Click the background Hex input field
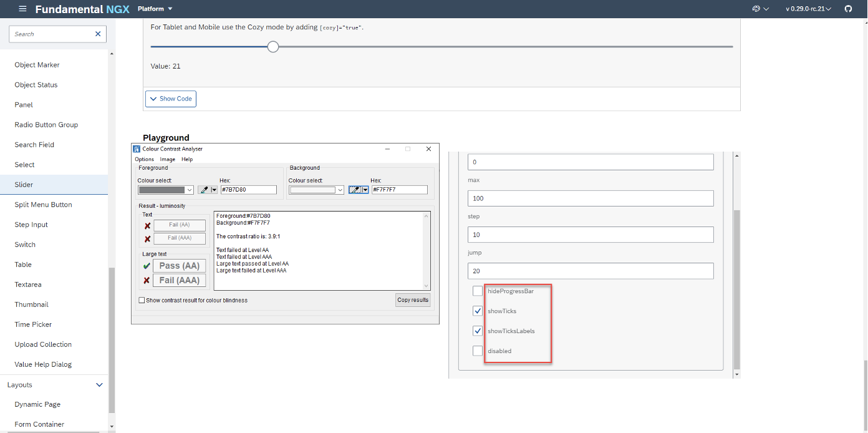This screenshot has height=433, width=868. pyautogui.click(x=399, y=190)
